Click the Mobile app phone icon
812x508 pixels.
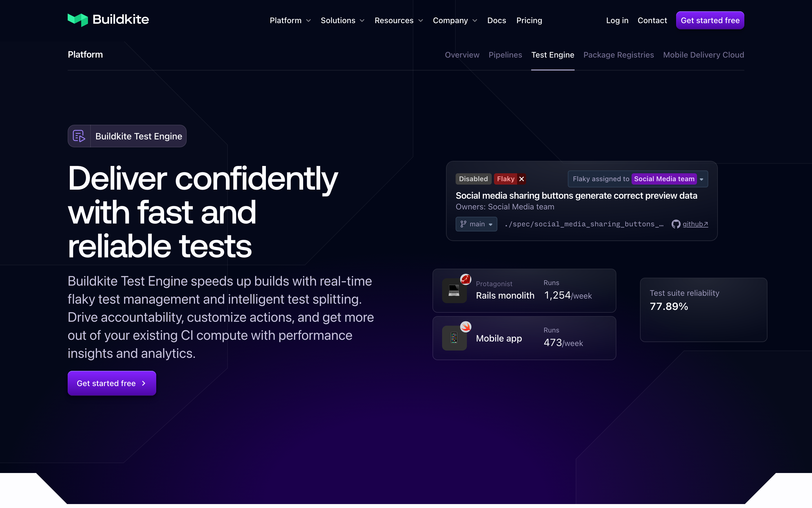454,338
